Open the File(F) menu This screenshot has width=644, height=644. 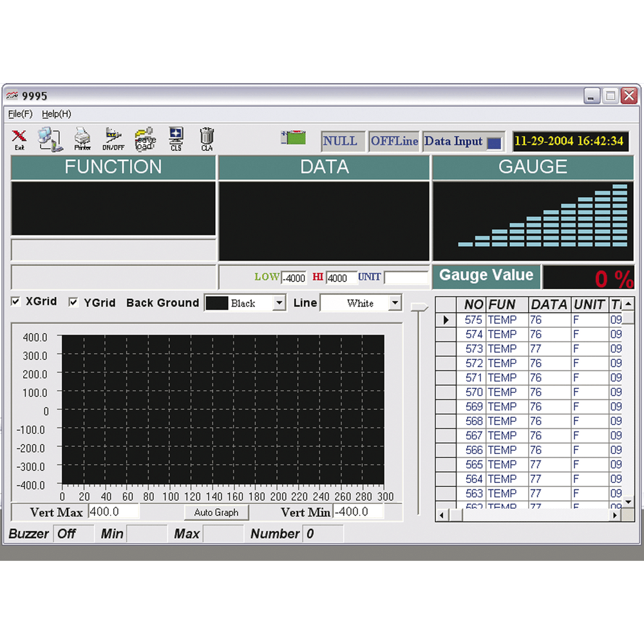[x=20, y=114]
